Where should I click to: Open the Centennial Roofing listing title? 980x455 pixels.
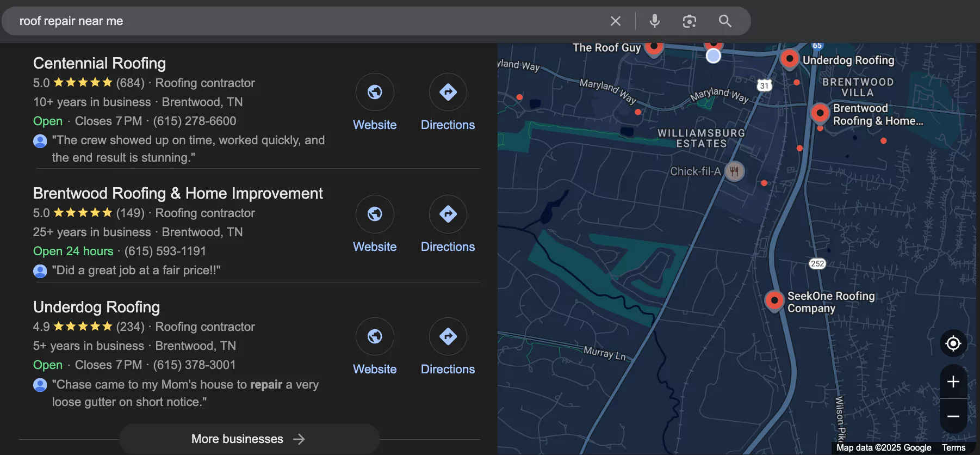pos(100,63)
